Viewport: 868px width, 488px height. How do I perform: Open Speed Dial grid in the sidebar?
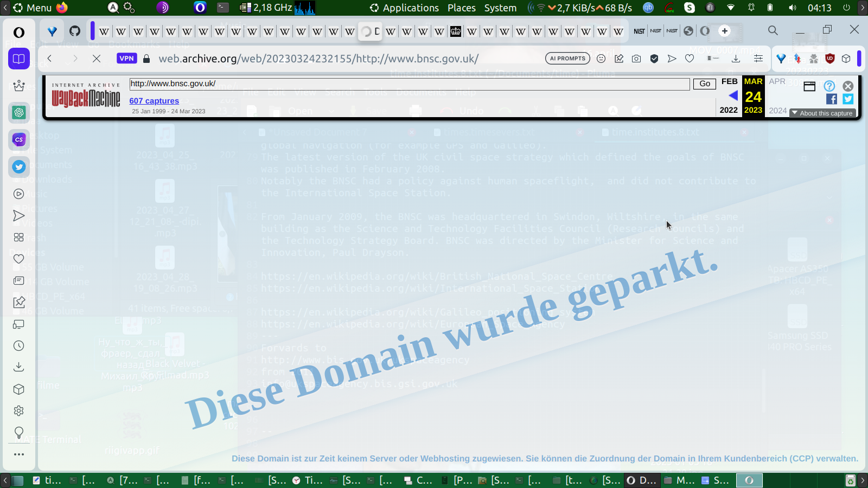[19, 237]
